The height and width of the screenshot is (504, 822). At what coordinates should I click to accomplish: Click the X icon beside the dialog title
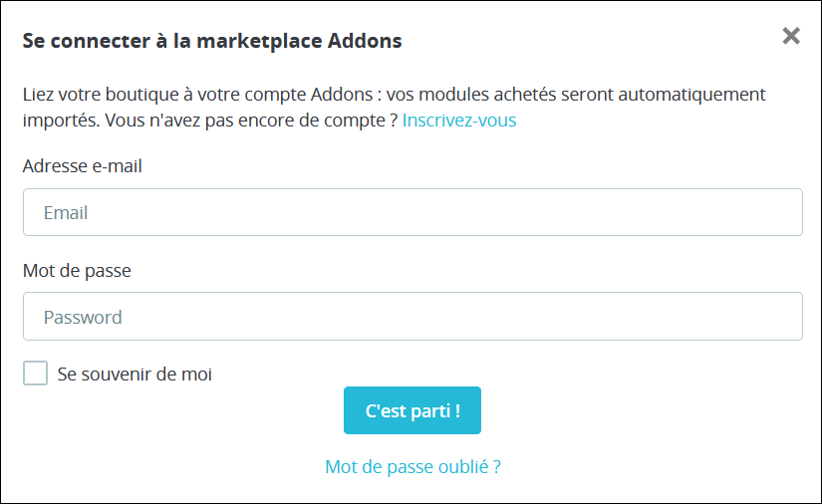[791, 37]
